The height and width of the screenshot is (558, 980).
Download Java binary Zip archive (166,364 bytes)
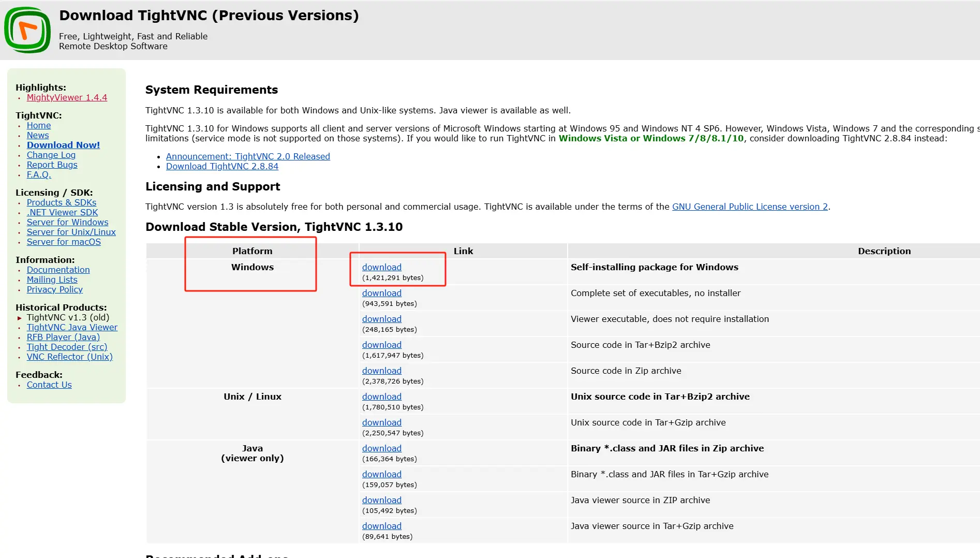[x=382, y=448]
